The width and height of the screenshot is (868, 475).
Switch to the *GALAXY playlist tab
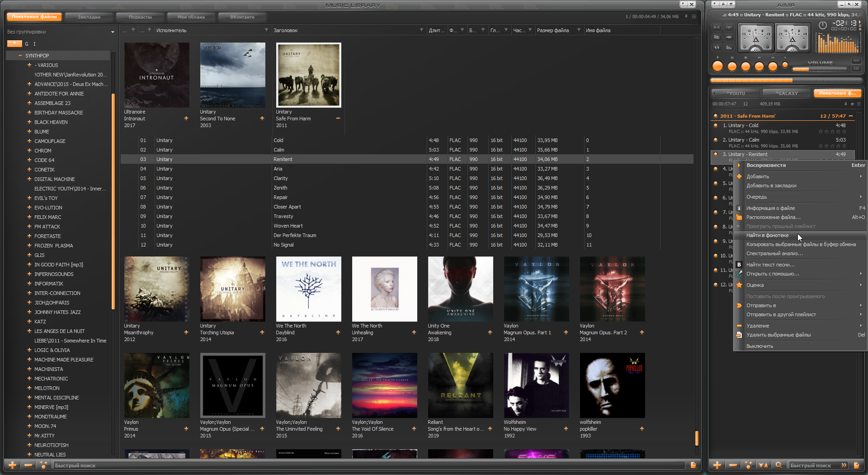tap(787, 93)
